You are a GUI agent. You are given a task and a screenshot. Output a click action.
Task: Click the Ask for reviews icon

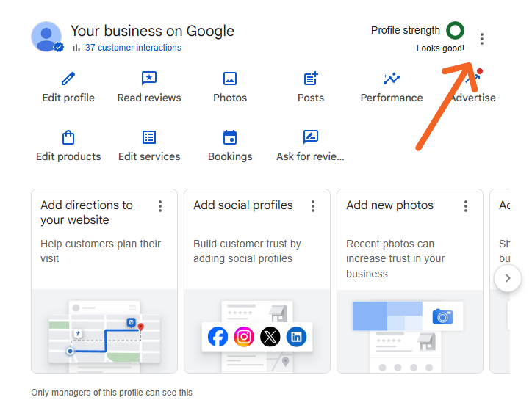(x=311, y=137)
